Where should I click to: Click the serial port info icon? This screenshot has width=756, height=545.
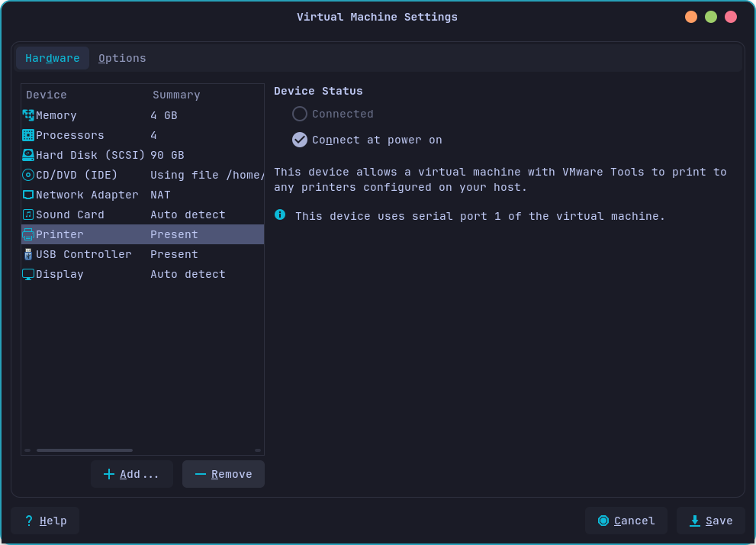(280, 215)
